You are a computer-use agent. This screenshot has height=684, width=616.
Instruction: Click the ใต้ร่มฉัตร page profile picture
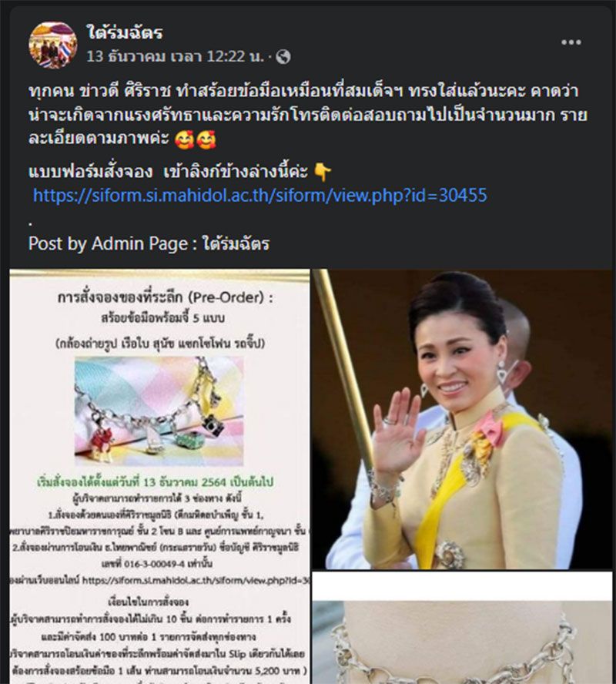coord(53,45)
